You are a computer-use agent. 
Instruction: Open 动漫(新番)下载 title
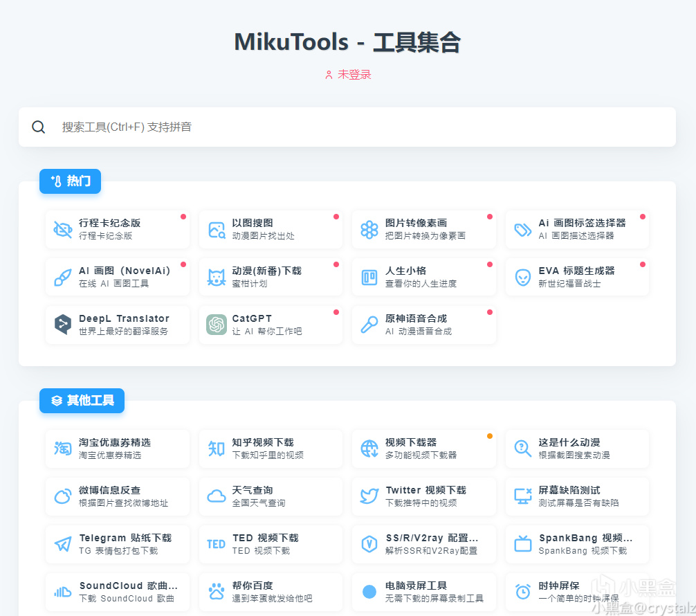click(x=267, y=271)
